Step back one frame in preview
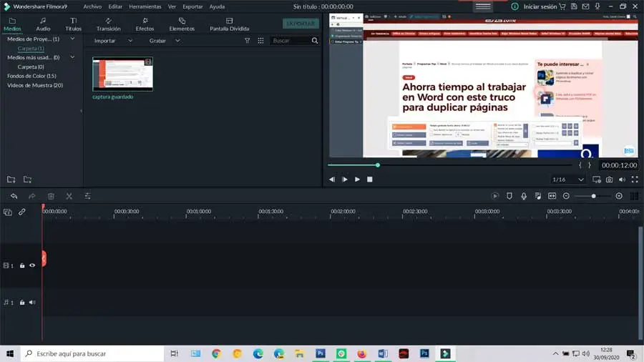This screenshot has height=362, width=644. [332, 180]
